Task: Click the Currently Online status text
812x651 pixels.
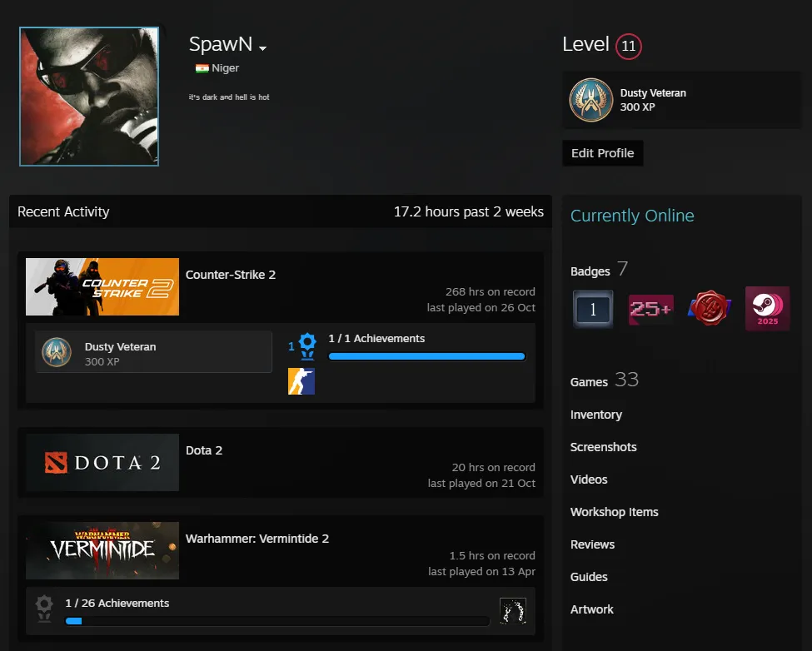Action: coord(632,216)
